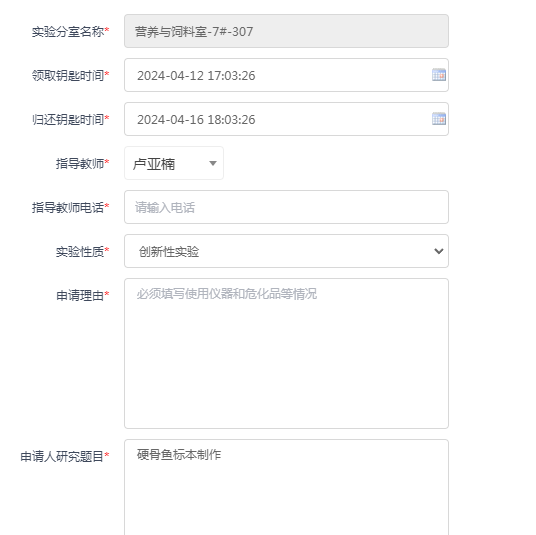
Task: Click the 归还钥匙时间 date-time field
Action: tap(286, 119)
